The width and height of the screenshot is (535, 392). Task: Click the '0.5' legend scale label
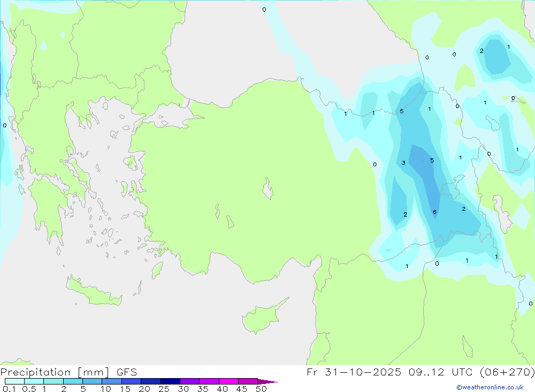[x=29, y=389]
